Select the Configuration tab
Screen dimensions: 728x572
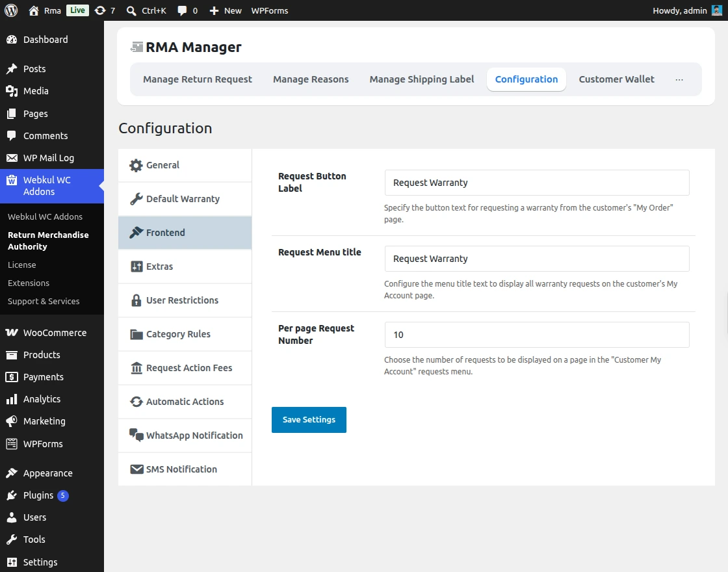(x=526, y=79)
